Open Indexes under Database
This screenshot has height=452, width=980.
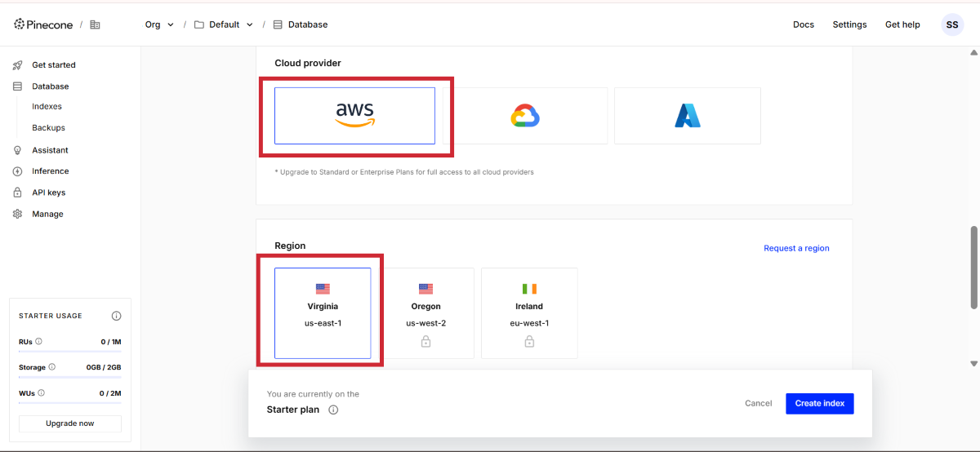point(47,107)
